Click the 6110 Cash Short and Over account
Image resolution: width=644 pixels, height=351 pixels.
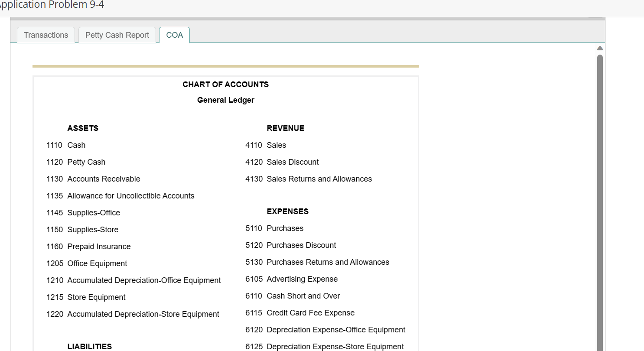click(293, 296)
